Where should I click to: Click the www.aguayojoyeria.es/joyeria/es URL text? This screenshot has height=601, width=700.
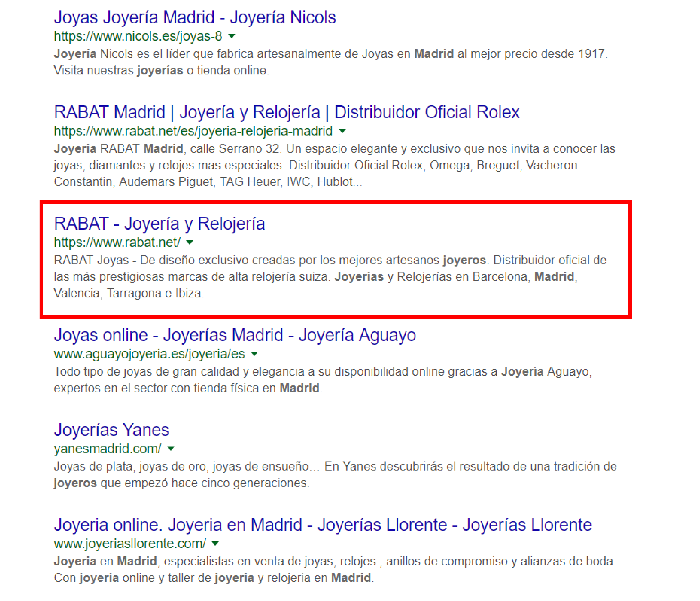[149, 354]
